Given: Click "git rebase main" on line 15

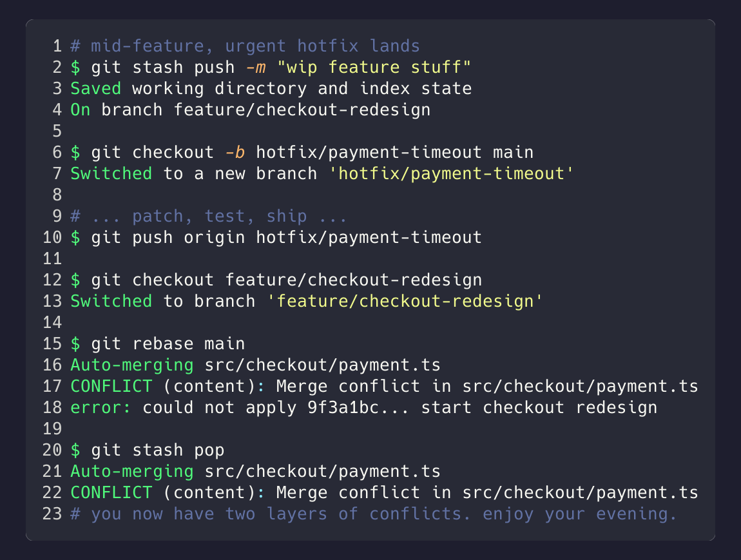Looking at the screenshot, I should coord(168,344).
